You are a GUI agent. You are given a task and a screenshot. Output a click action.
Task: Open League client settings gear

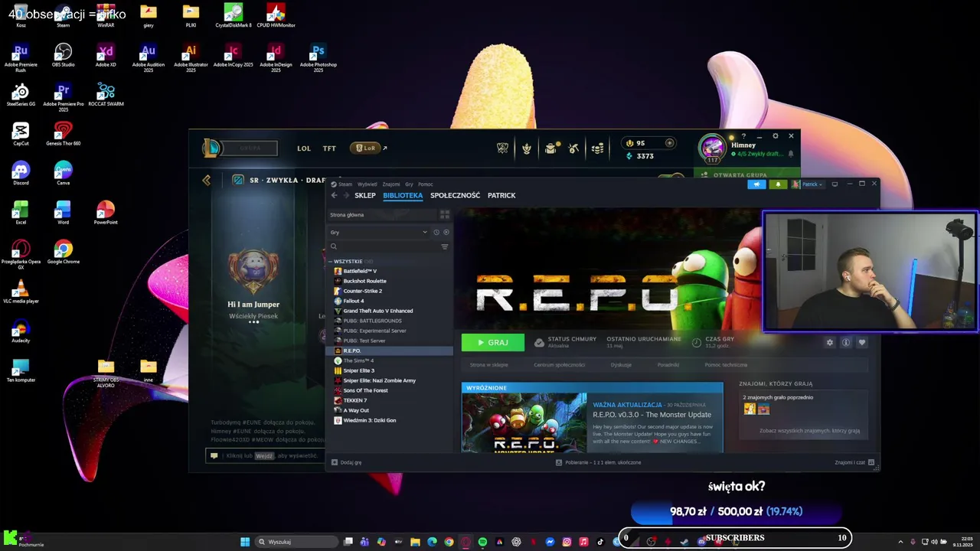click(775, 136)
